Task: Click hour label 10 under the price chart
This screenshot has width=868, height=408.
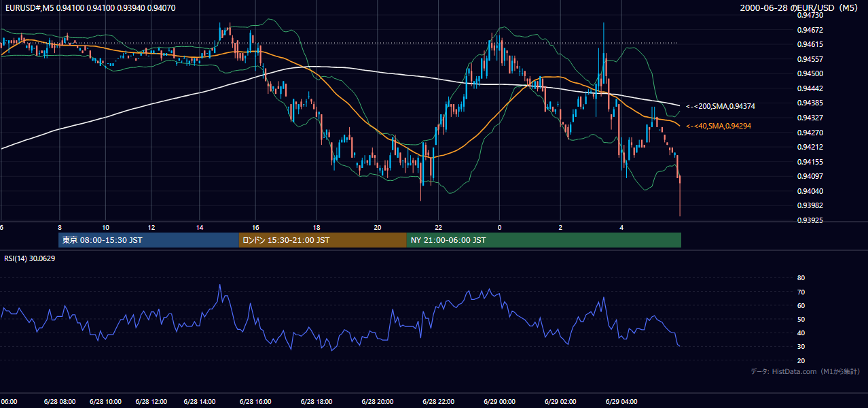Action: pyautogui.click(x=105, y=227)
